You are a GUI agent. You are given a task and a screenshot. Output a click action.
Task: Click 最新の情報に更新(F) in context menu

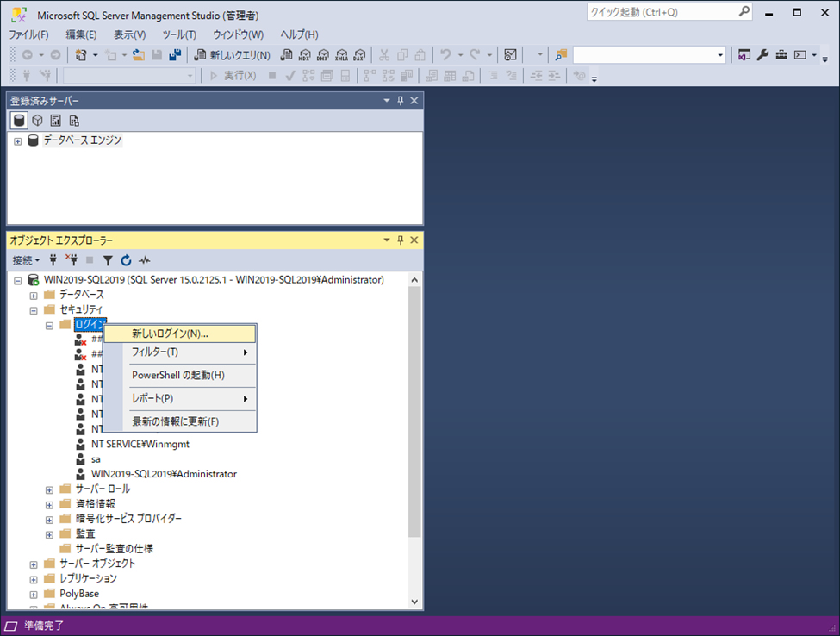[x=175, y=421]
